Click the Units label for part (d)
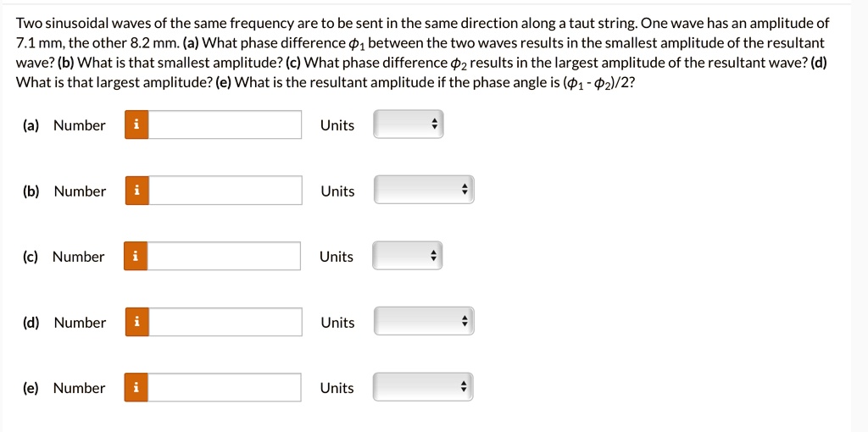The width and height of the screenshot is (868, 432). point(337,323)
